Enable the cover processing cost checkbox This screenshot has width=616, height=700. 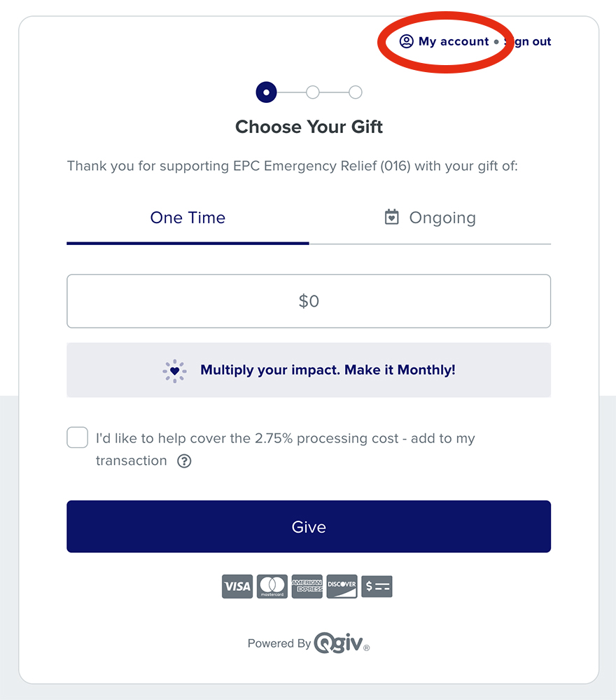tap(78, 437)
